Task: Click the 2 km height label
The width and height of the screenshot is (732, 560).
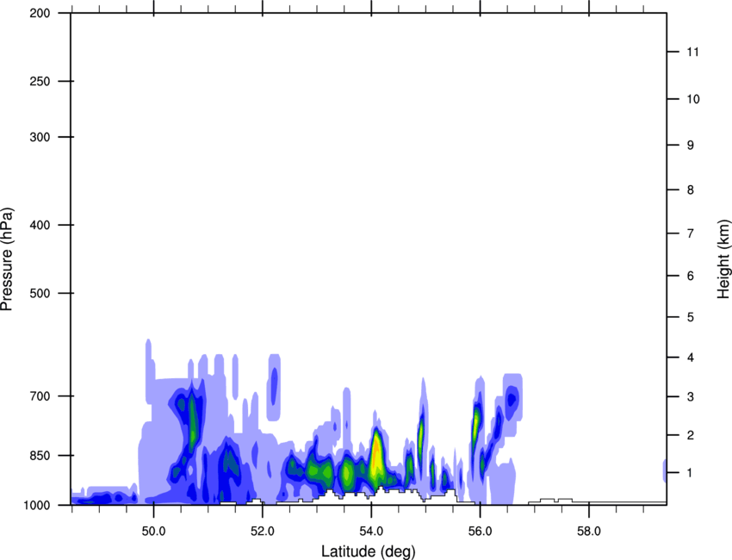Action: point(691,435)
